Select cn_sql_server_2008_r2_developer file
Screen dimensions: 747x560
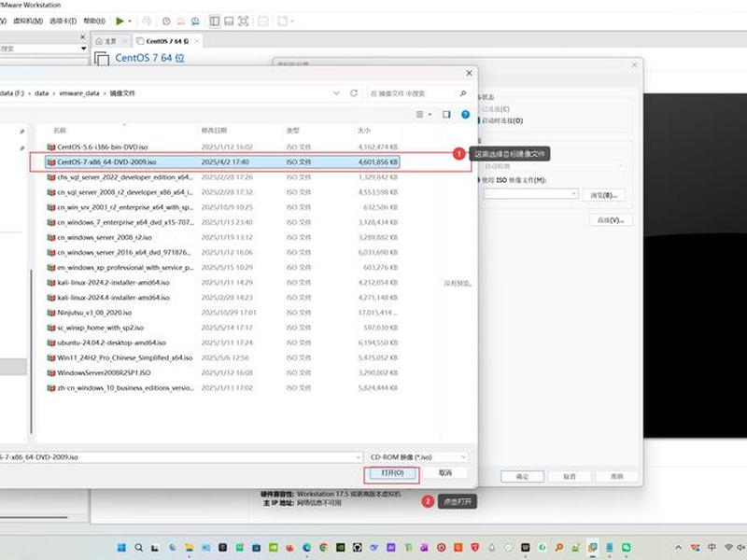tap(222, 192)
